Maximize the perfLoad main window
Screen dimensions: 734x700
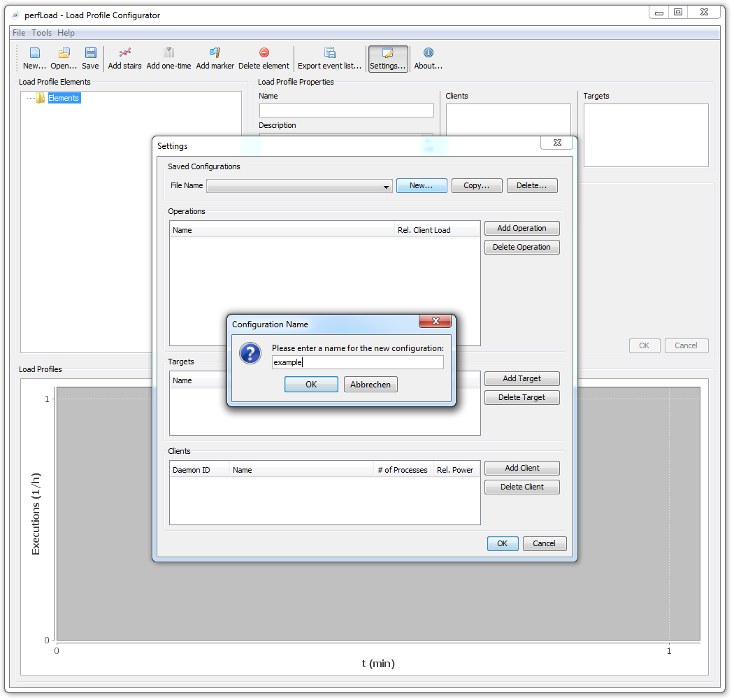point(678,13)
